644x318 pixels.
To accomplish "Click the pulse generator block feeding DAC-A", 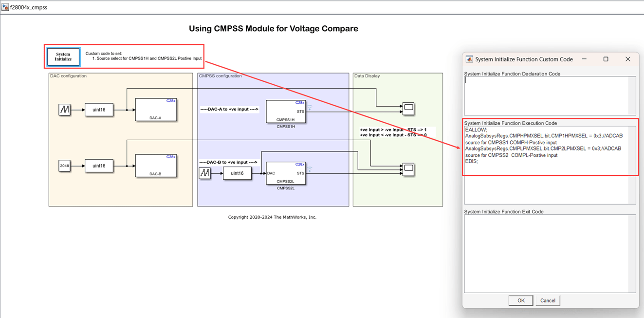I will pos(65,110).
